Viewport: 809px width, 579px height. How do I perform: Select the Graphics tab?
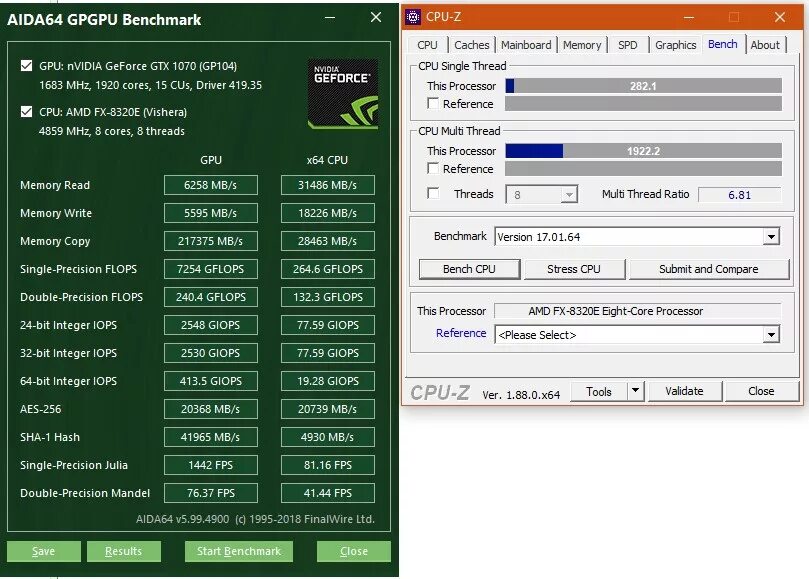[x=675, y=45]
